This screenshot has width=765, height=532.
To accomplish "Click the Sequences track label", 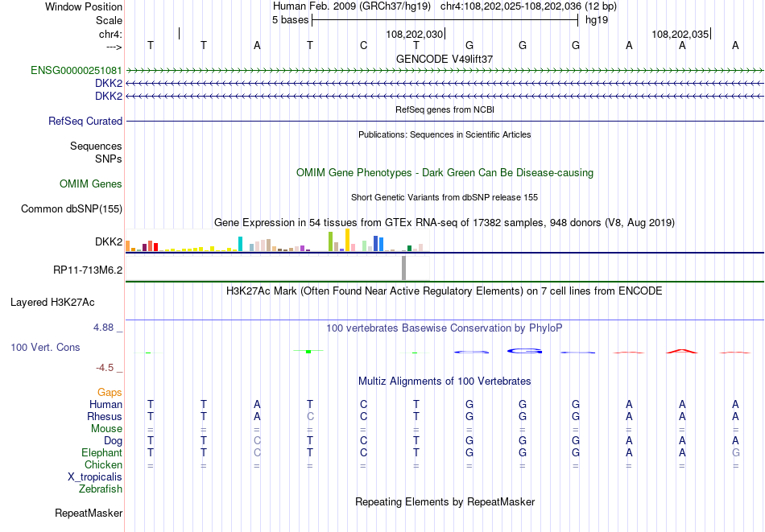I will [x=96, y=146].
